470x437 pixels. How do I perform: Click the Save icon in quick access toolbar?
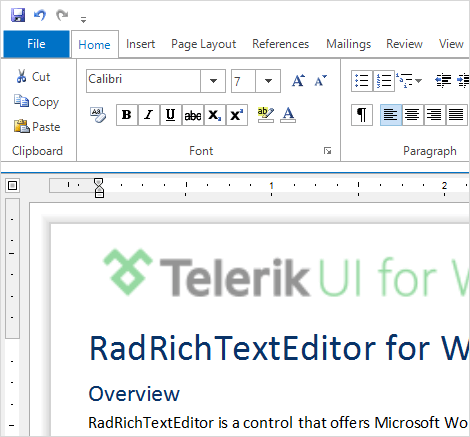[18, 15]
